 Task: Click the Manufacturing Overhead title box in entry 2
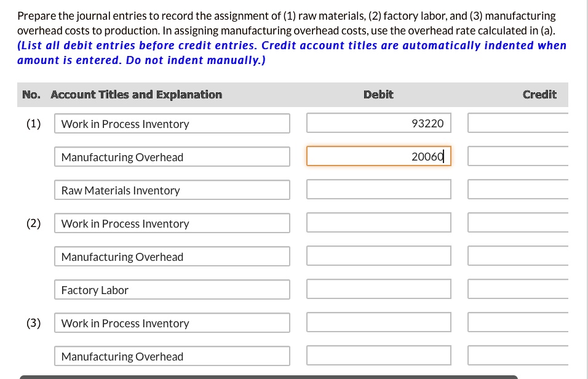172,256
